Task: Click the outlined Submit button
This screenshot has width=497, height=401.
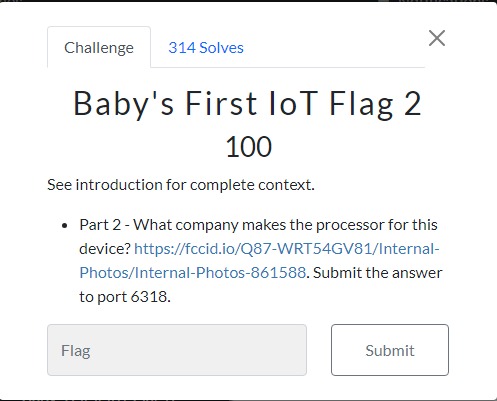Action: (x=390, y=350)
